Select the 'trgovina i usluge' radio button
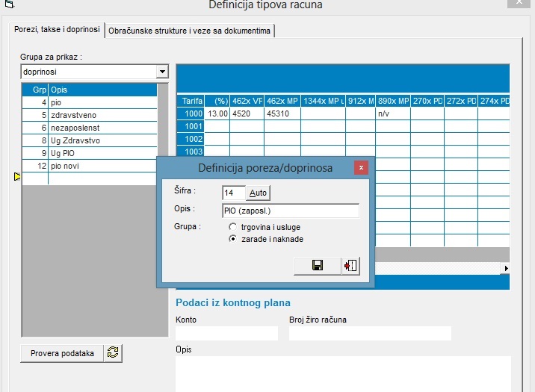Viewport: 535px width, 392px height. pos(233,226)
